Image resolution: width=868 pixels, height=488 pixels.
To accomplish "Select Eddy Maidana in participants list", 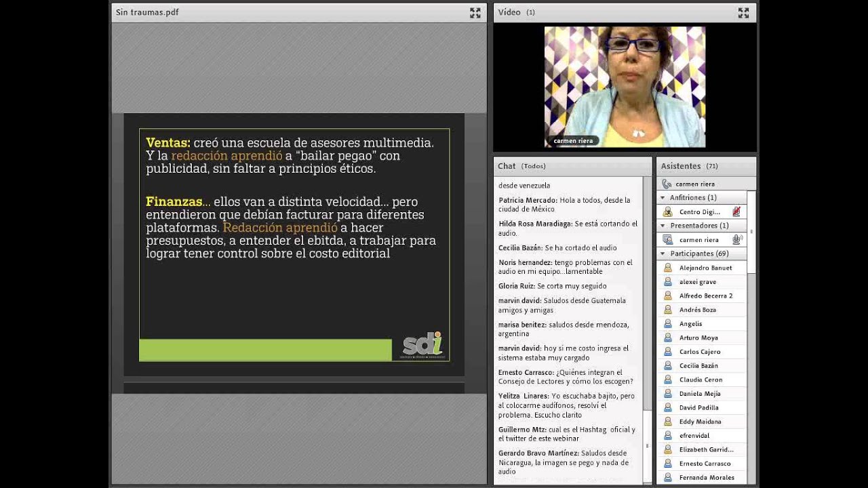I will point(702,422).
